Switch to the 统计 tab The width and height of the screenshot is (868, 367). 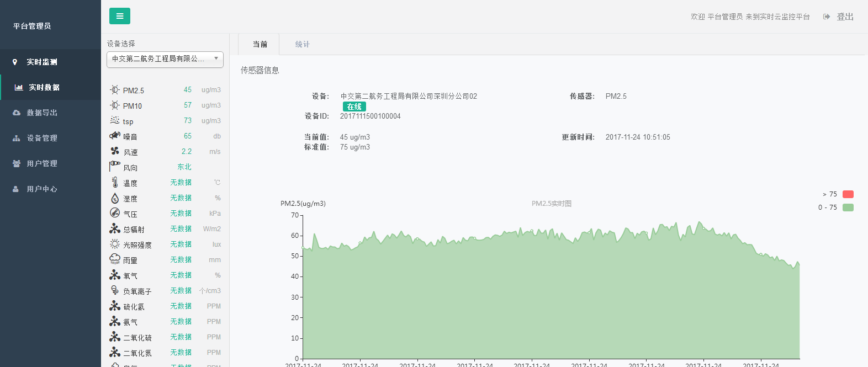(302, 44)
